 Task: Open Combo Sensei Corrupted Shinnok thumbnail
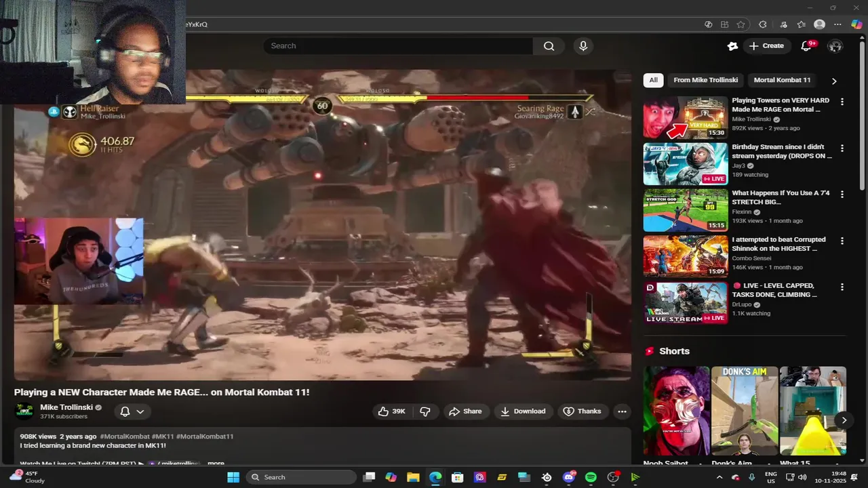click(686, 257)
